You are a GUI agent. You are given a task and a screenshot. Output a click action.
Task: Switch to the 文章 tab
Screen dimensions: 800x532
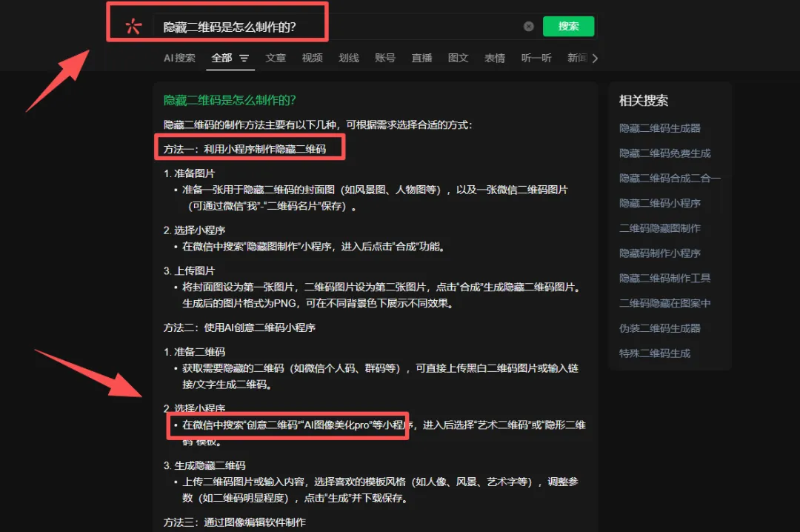tap(276, 59)
